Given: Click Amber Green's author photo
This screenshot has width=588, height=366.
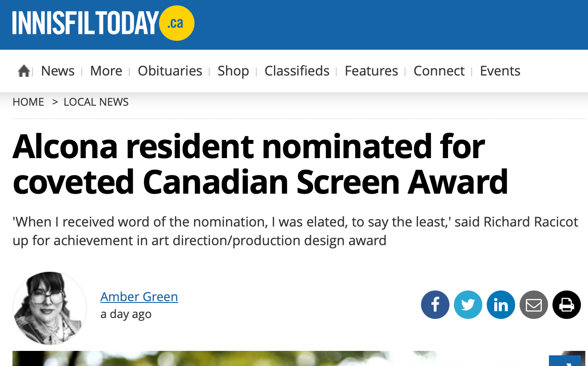Looking at the screenshot, I should (x=50, y=308).
